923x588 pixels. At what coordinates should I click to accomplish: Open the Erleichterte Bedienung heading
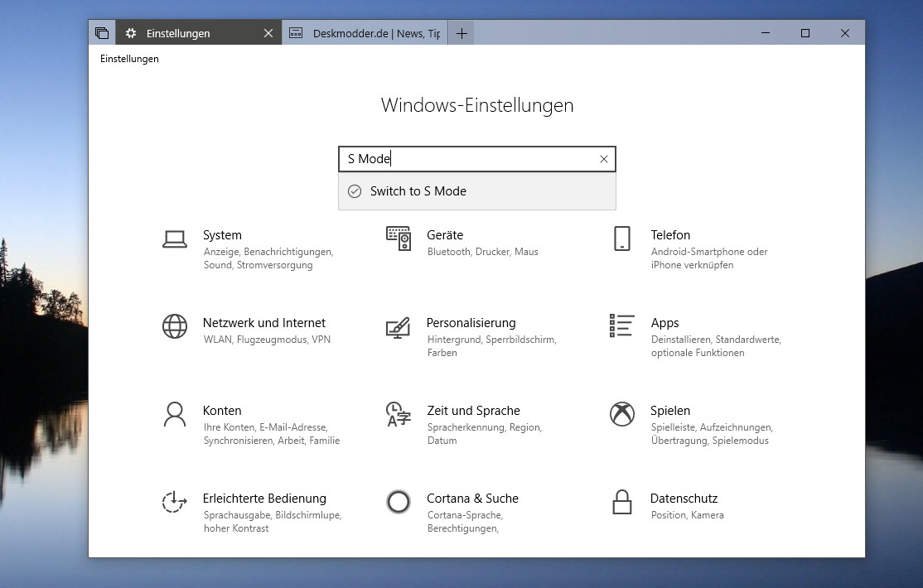coord(264,498)
